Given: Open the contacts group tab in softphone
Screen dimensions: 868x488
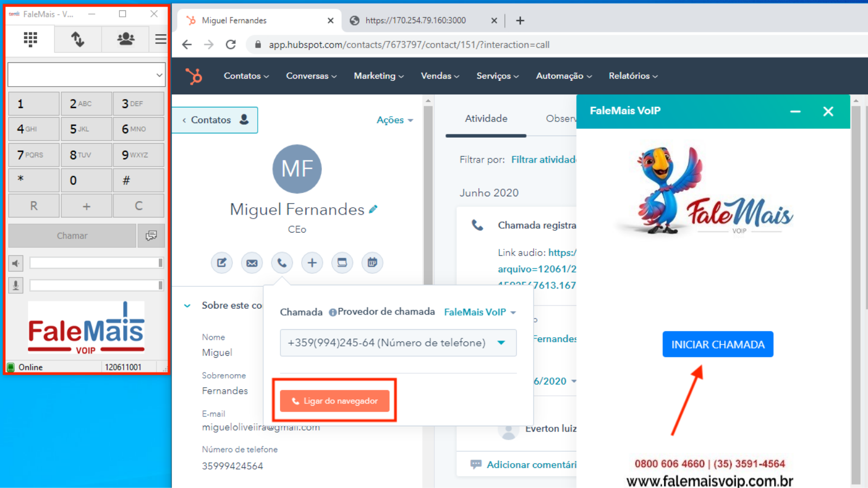Looking at the screenshot, I should (126, 39).
